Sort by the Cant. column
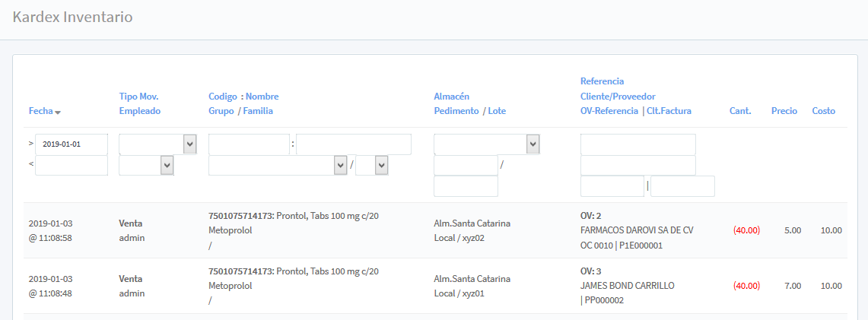The image size is (868, 320). tap(739, 111)
